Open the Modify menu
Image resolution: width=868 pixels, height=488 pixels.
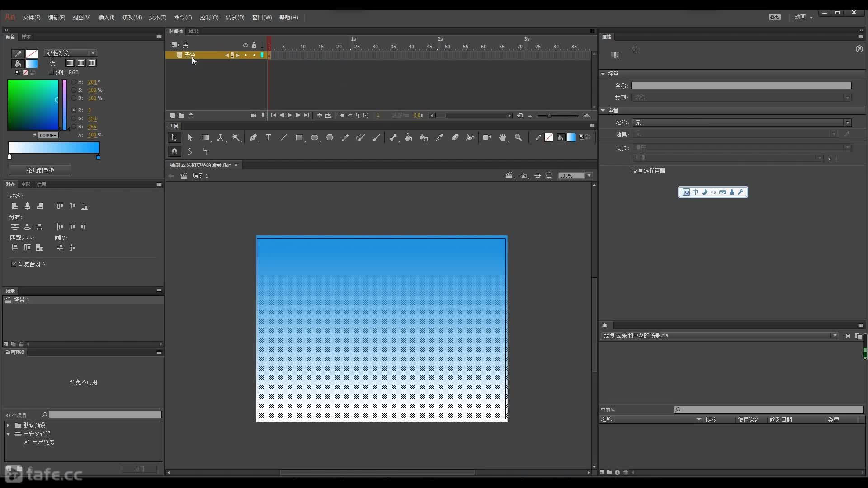(132, 18)
